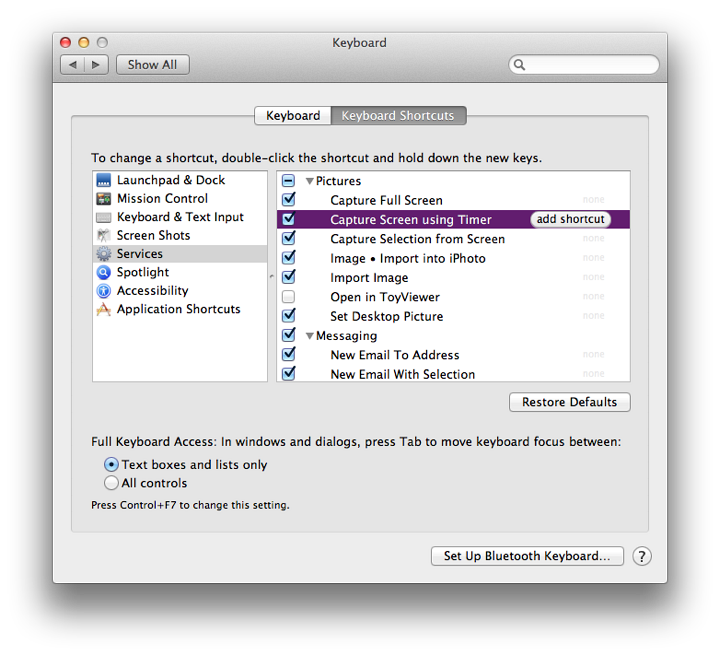Click the Mission Control icon

[x=104, y=199]
